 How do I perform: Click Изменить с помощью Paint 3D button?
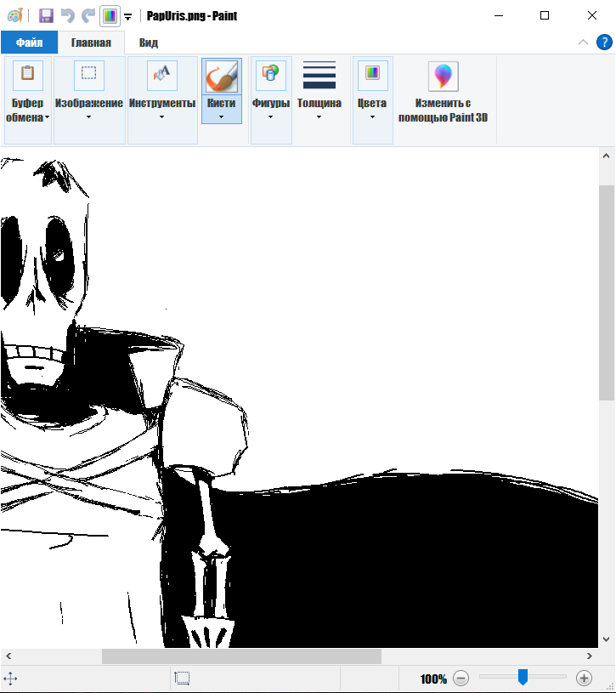(443, 93)
